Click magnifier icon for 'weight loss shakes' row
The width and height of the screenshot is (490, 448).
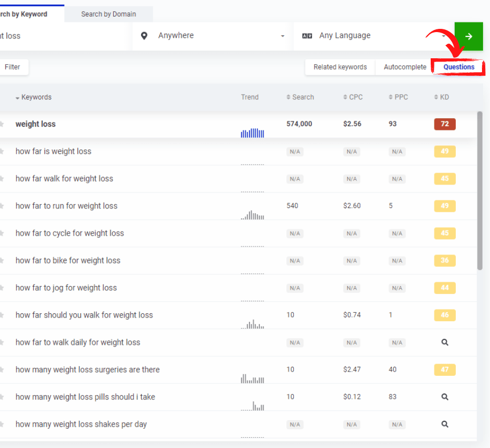coord(445,424)
